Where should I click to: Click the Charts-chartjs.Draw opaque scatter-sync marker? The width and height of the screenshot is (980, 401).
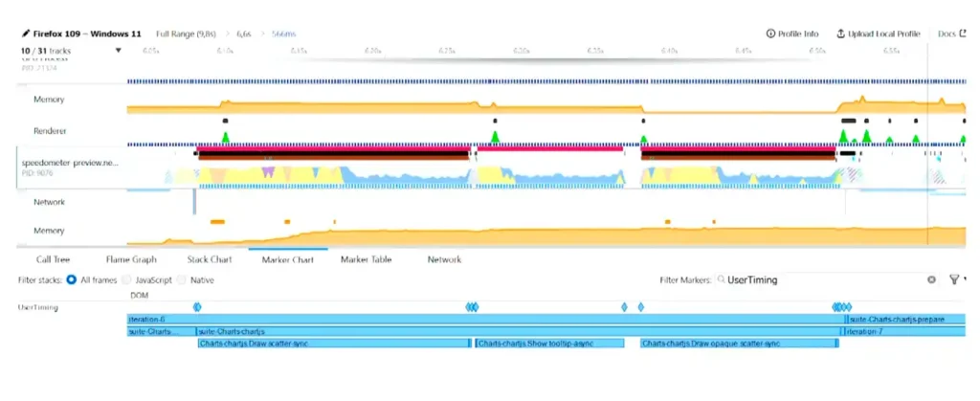point(740,344)
